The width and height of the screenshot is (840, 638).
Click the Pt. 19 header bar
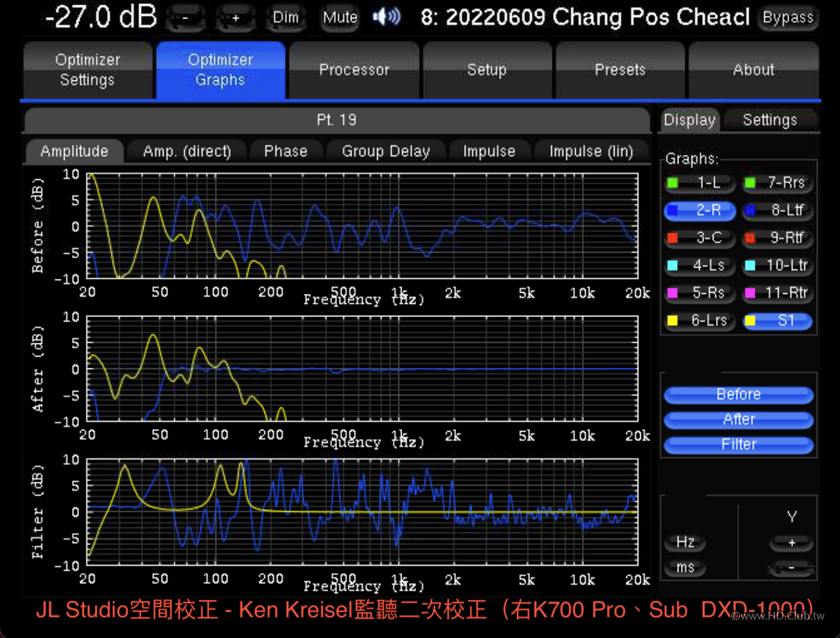337,120
